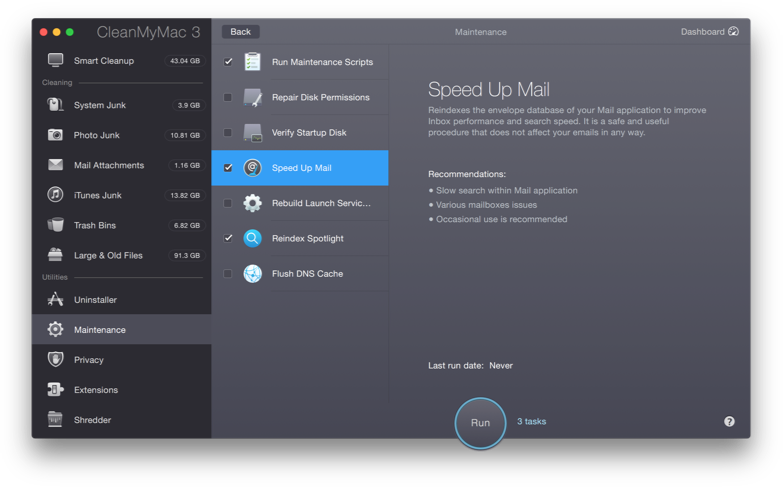Enable Rebuild Launch Services checkbox
The height and width of the screenshot is (487, 783).
[228, 203]
